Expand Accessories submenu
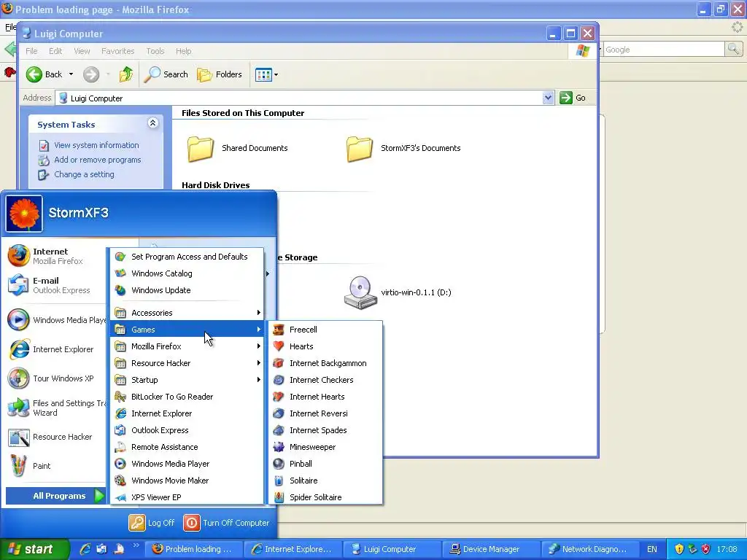Image resolution: width=747 pixels, height=560 pixels. tap(187, 313)
